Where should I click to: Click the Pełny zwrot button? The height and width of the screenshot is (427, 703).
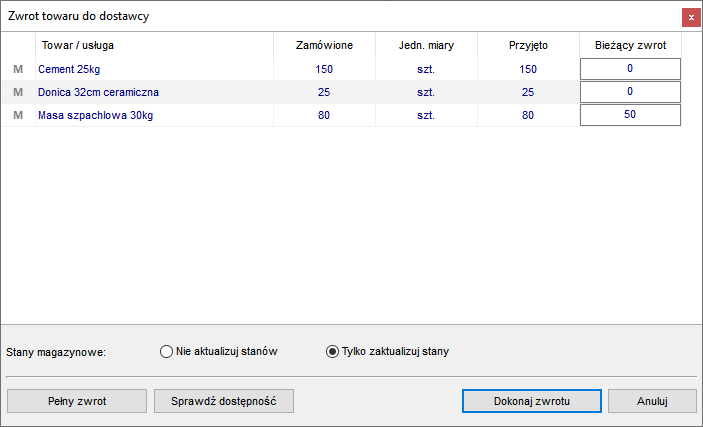click(x=77, y=401)
